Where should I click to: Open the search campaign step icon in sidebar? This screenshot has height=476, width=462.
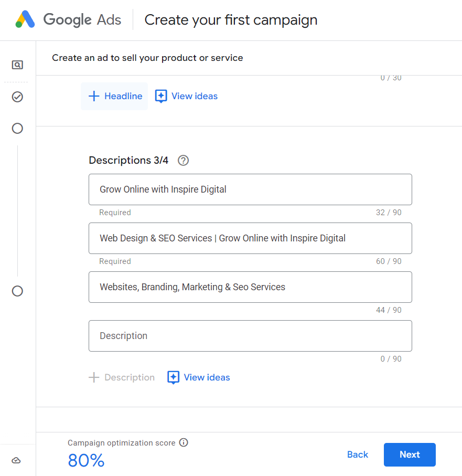point(17,65)
